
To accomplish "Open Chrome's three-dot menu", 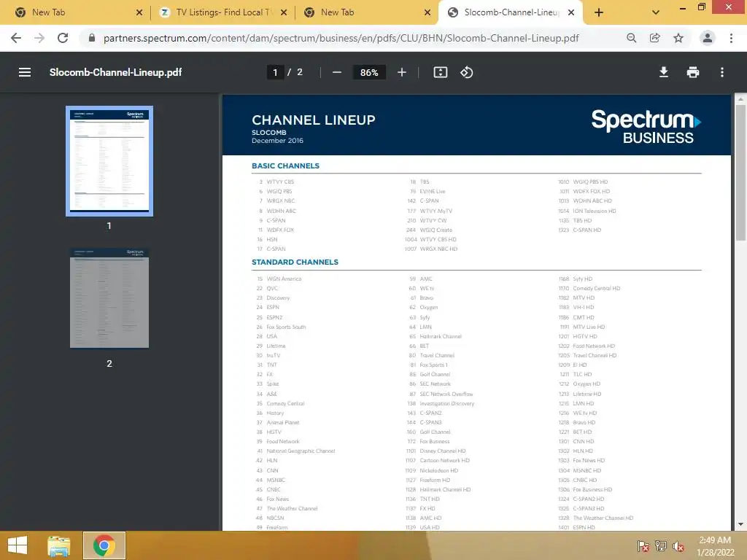I will (x=731, y=38).
